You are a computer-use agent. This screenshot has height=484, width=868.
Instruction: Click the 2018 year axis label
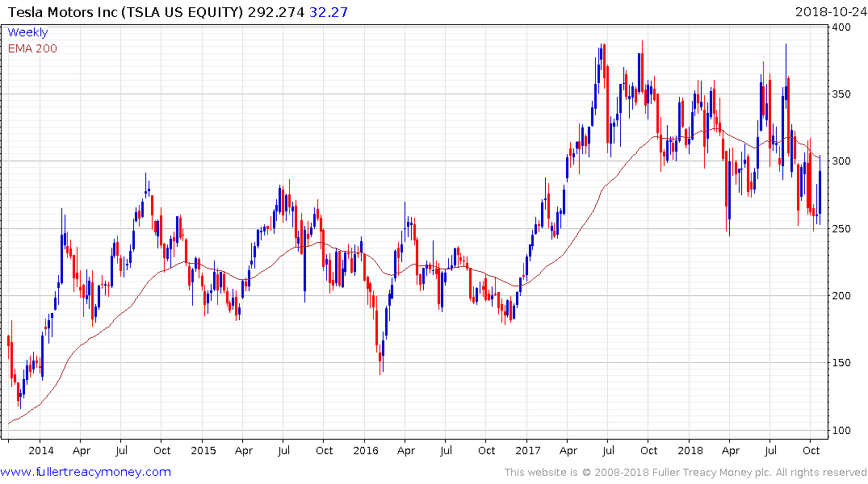690,450
